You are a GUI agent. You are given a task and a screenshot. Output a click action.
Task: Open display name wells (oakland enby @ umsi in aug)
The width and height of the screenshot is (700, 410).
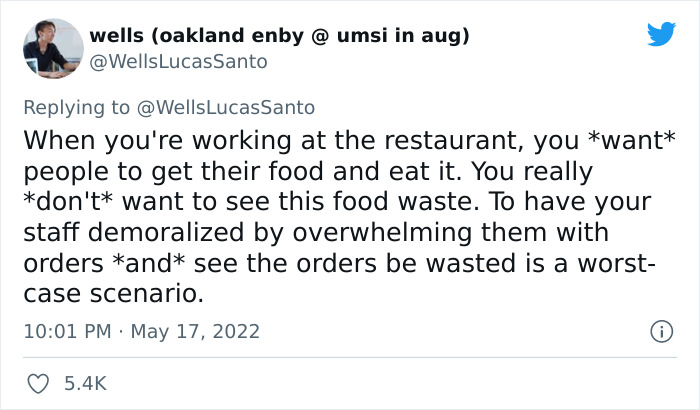pos(279,35)
